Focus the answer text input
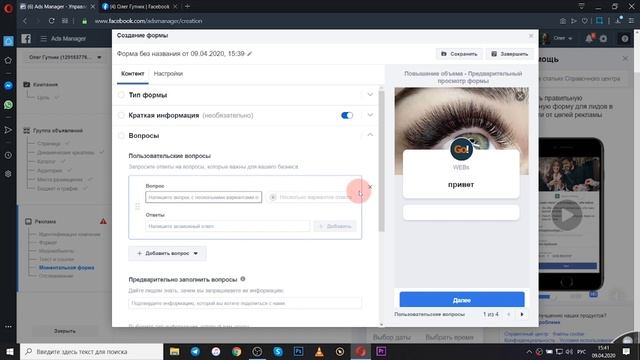Viewport: 640px width, 360px height. click(228, 226)
